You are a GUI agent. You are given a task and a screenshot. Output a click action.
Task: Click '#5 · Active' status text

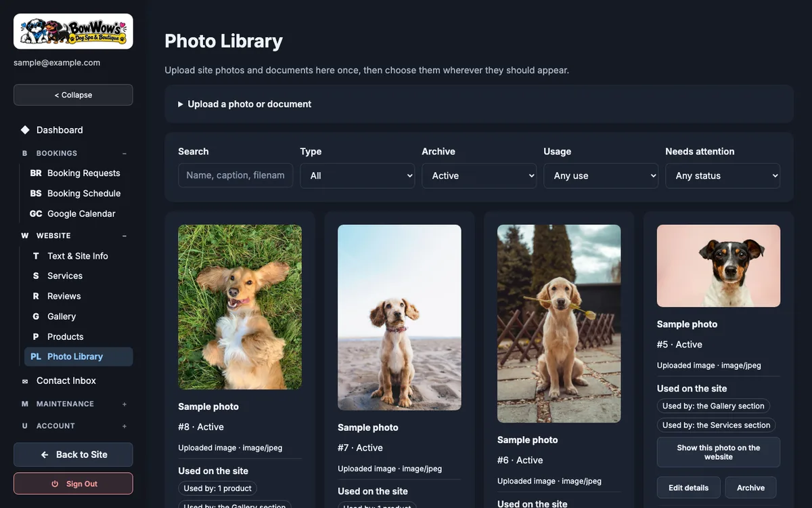point(680,345)
